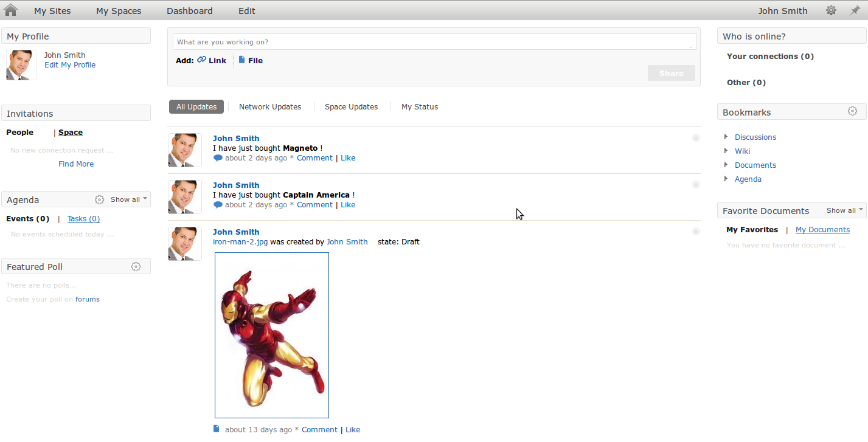
Task: Open Wiki bookmark link
Action: (742, 151)
